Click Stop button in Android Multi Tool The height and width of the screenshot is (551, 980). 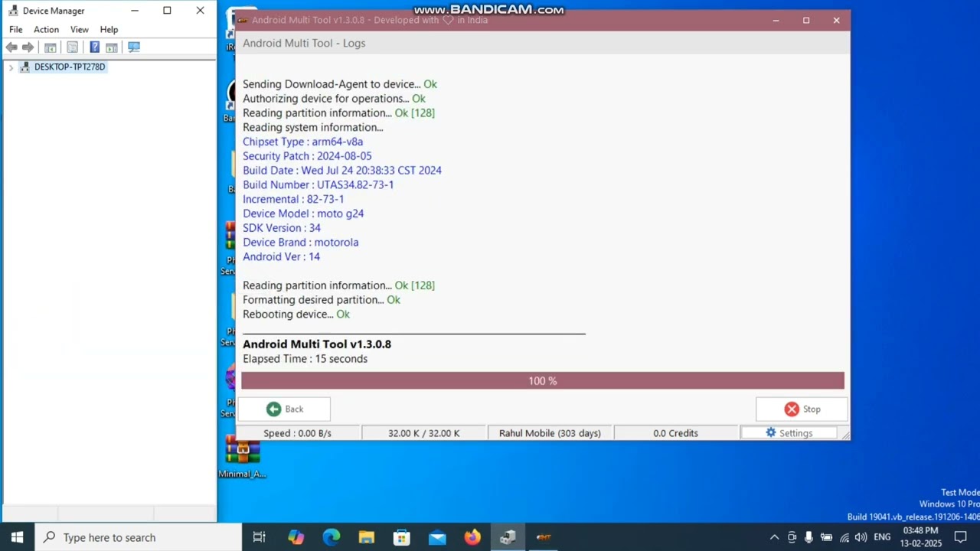click(x=802, y=409)
